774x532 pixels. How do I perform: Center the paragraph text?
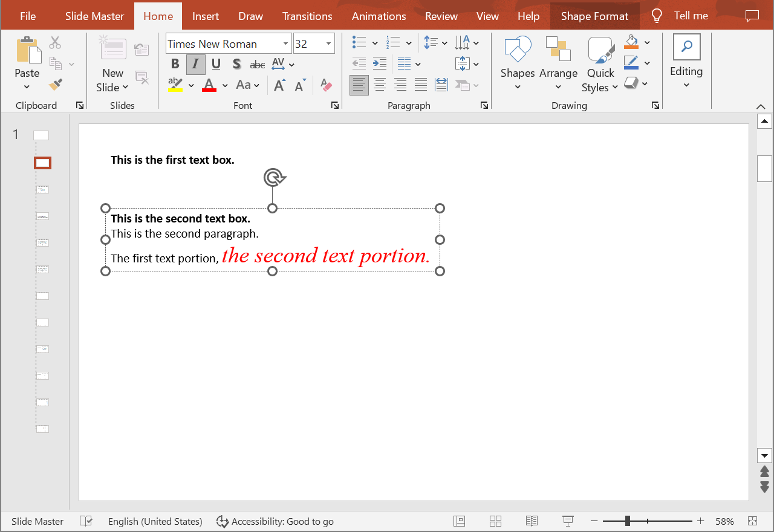(x=380, y=85)
